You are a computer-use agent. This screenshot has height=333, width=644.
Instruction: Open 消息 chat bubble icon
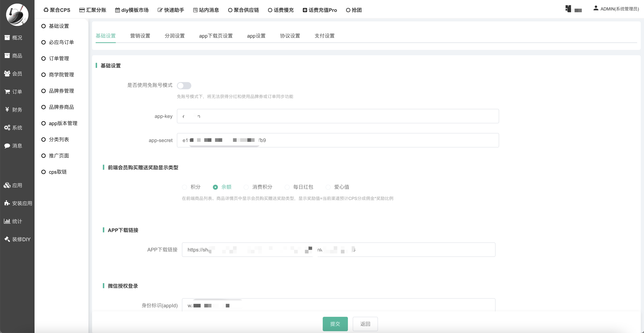click(7, 146)
